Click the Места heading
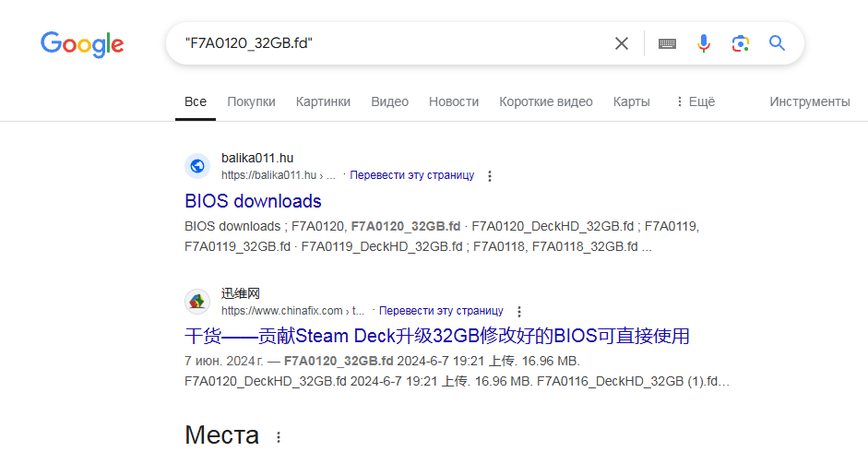Screen dimensions: 868x452 point(221,434)
